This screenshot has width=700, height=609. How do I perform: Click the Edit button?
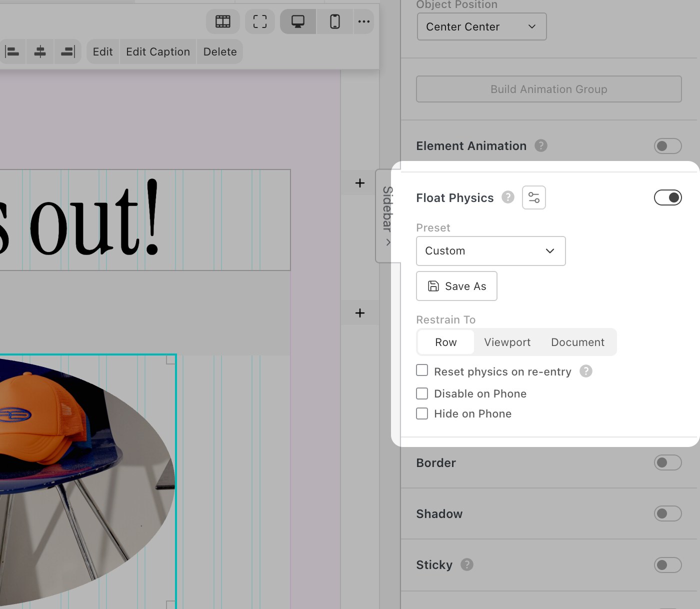tap(103, 51)
